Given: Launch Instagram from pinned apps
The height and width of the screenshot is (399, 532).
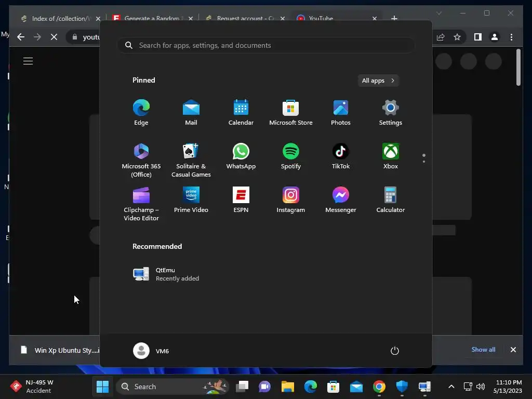Looking at the screenshot, I should 291,200.
